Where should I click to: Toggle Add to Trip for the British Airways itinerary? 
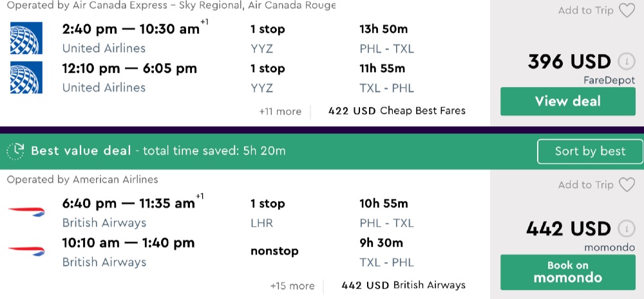coord(585,185)
